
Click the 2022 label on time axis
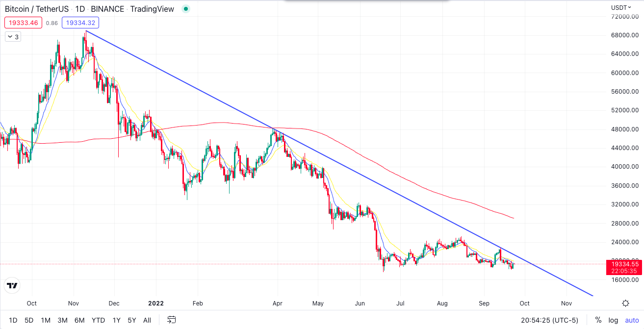pyautogui.click(x=155, y=304)
